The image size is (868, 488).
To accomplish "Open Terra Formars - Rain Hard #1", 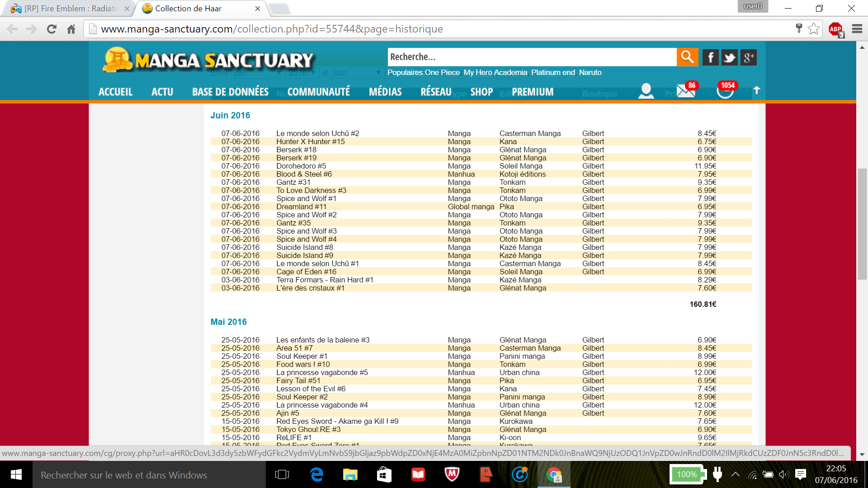I will coord(325,280).
